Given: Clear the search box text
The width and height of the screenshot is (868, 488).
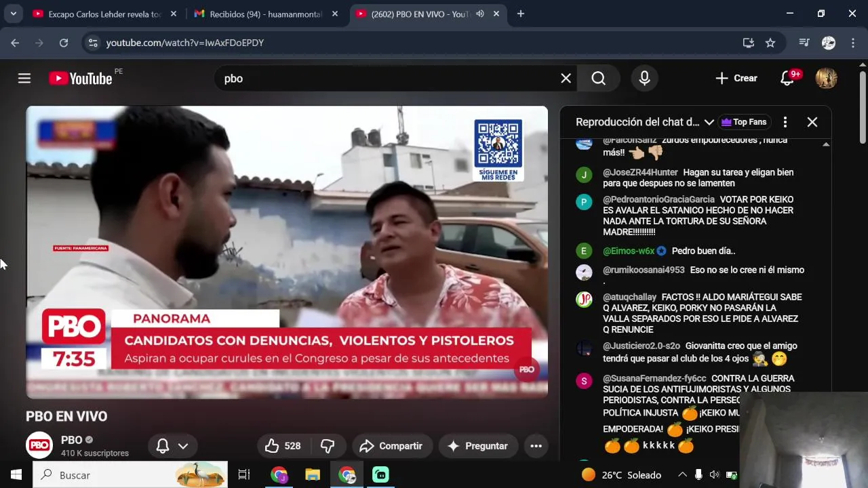Looking at the screenshot, I should pyautogui.click(x=566, y=79).
